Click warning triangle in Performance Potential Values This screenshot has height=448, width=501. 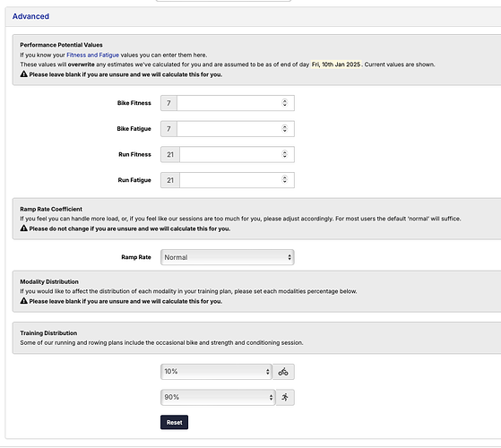[x=23, y=74]
